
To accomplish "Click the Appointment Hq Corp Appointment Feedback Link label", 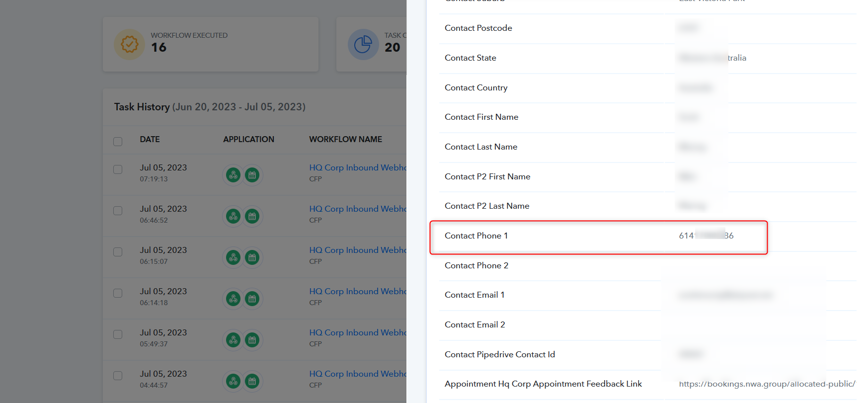I will (x=544, y=384).
